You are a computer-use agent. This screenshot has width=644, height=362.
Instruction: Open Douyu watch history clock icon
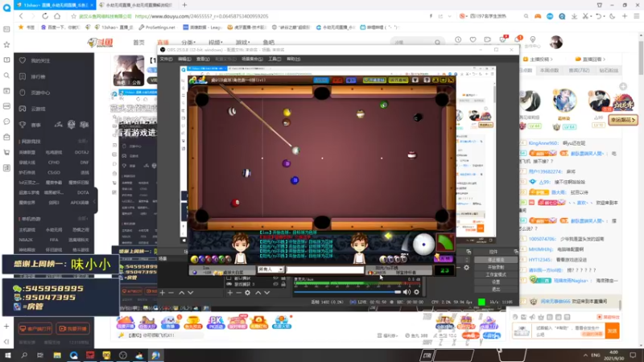coord(458,39)
